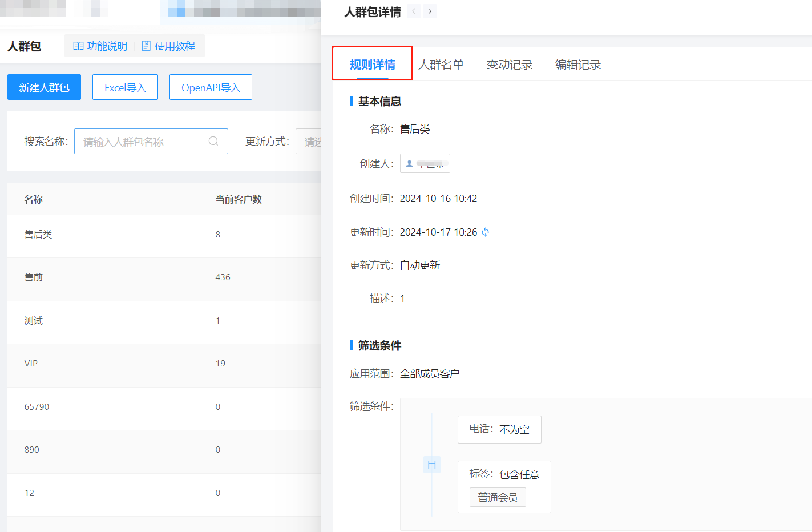Open the 功能说明 book icon

pos(79,46)
